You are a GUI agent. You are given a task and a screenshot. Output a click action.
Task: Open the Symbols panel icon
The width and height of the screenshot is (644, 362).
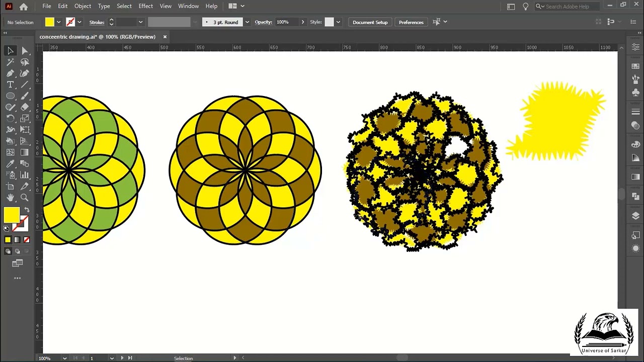(635, 92)
